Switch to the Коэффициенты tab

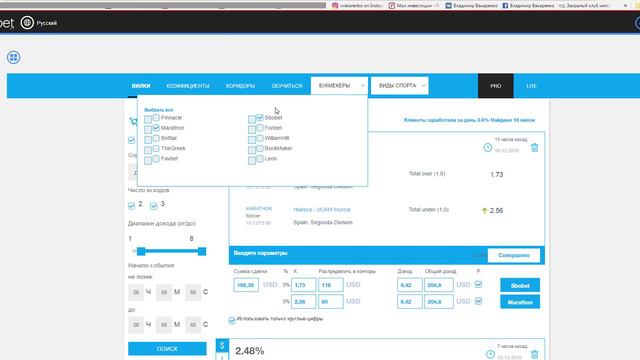(x=188, y=86)
